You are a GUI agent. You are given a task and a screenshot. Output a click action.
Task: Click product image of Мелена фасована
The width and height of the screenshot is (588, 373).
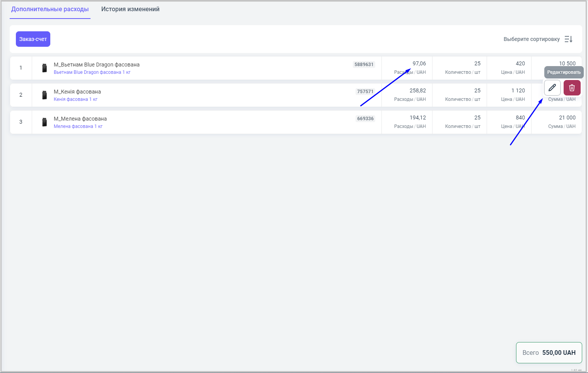(x=44, y=122)
